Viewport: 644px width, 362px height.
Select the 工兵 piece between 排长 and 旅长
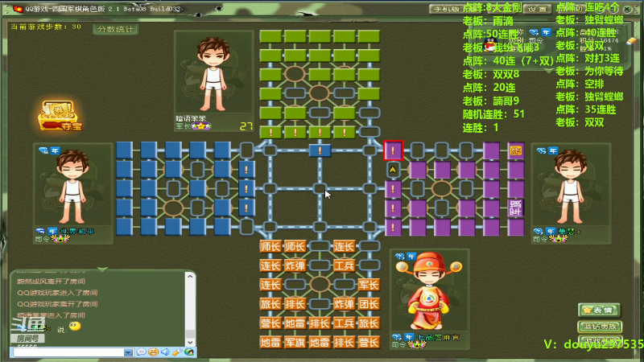[344, 323]
